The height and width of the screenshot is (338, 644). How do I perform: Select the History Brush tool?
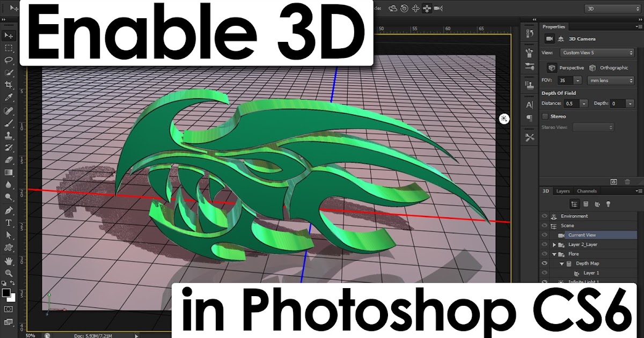9,148
